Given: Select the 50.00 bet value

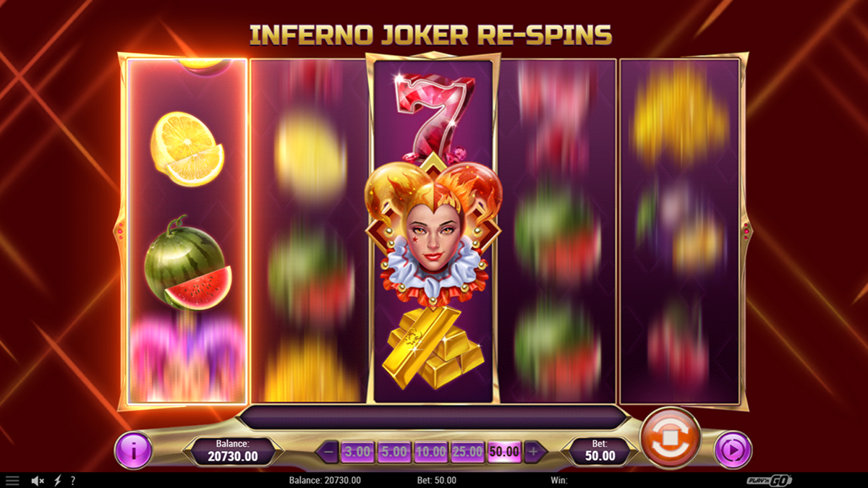Looking at the screenshot, I should [504, 452].
